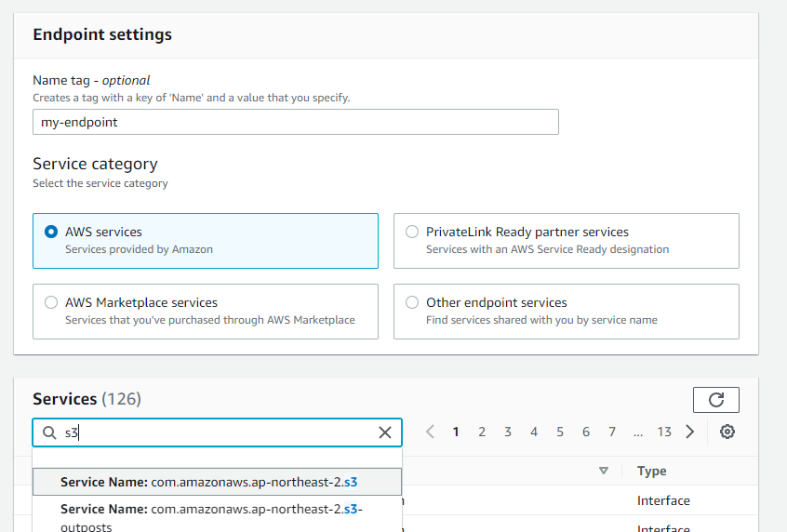
Task: Click the first Interface type cell
Action: [663, 500]
